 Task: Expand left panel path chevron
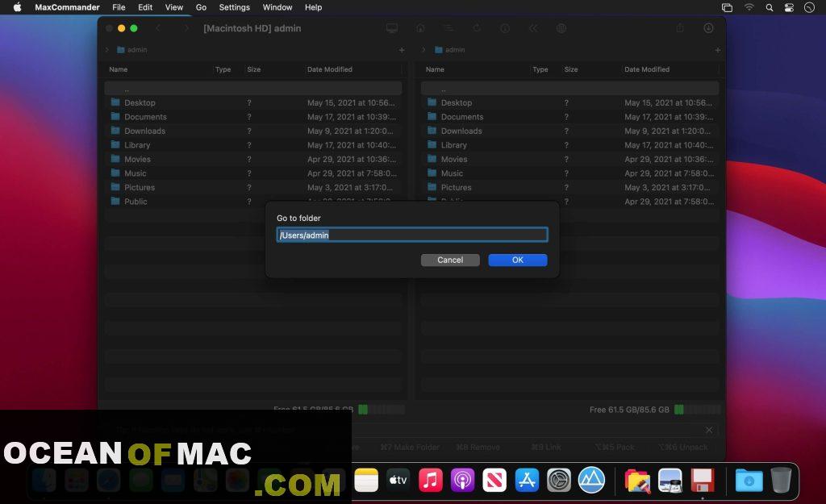(x=107, y=49)
